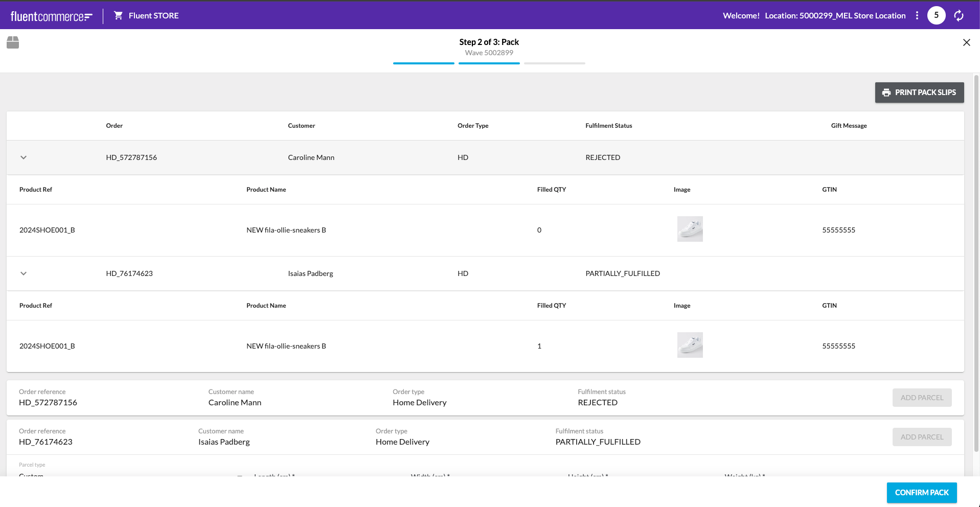Select the Fluent STORE header label
This screenshot has width=980, height=507.
coord(153,16)
